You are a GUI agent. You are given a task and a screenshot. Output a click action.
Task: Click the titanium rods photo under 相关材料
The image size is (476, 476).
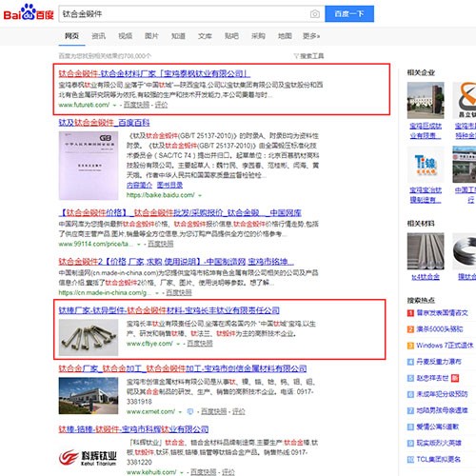[426, 251]
